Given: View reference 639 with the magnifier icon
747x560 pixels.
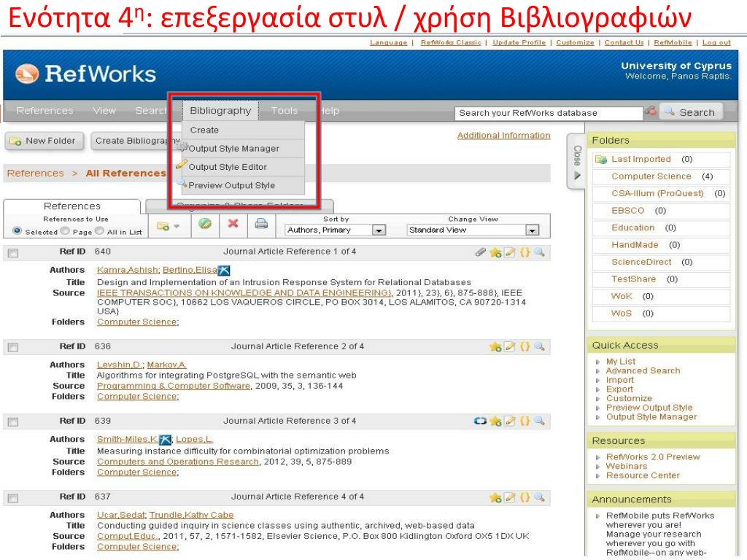Looking at the screenshot, I should point(539,421).
